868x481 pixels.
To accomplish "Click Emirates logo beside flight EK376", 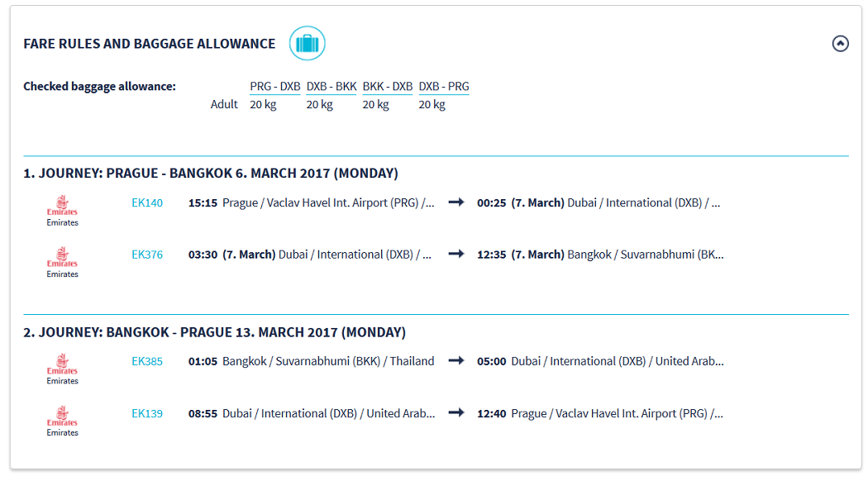I will point(62,260).
